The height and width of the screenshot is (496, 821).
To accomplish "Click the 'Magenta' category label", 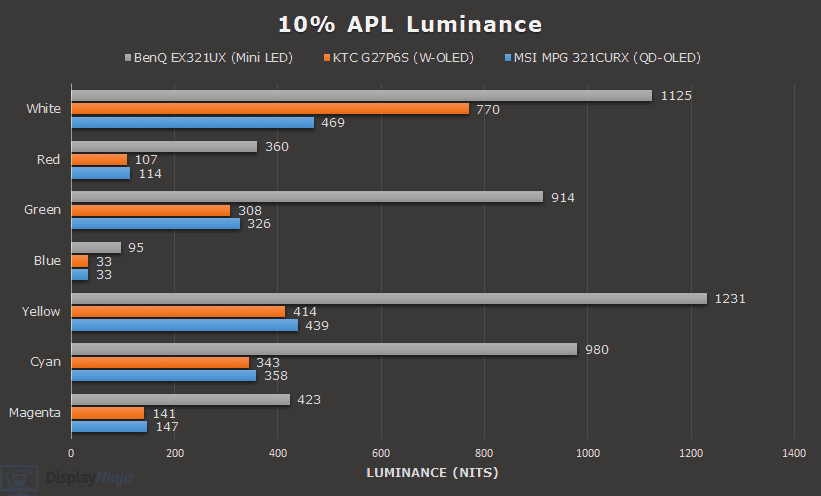I will (x=35, y=413).
